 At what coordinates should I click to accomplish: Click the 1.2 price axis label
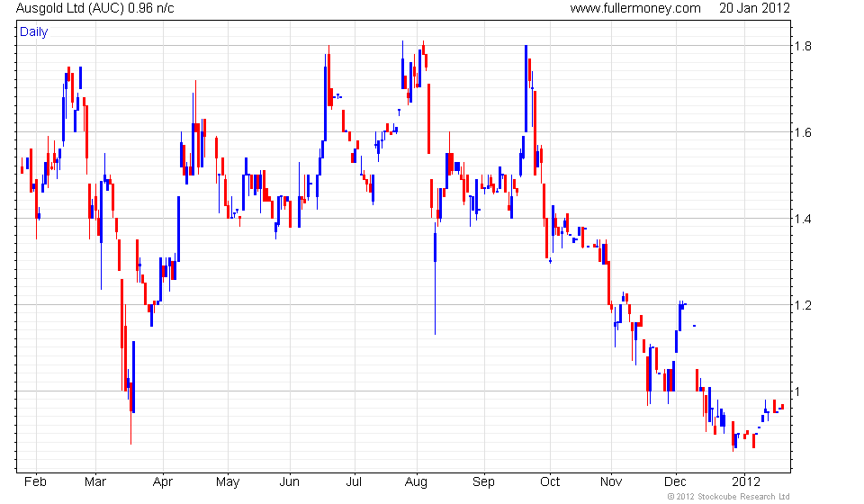click(x=802, y=304)
